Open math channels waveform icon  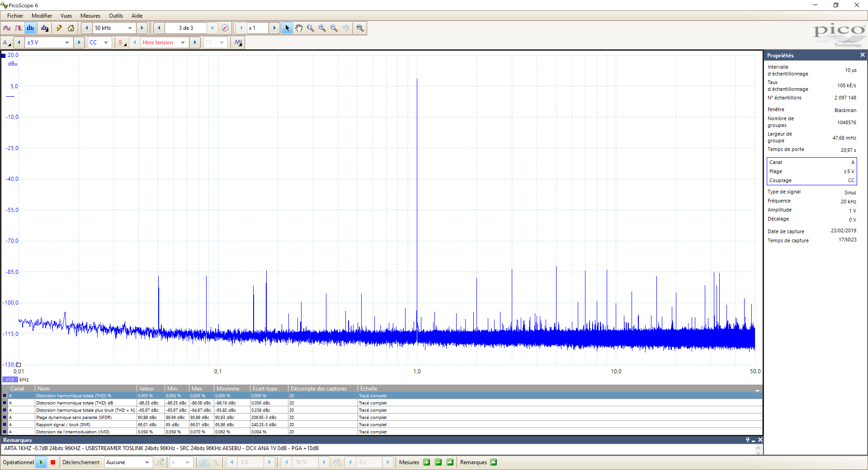[x=238, y=42]
